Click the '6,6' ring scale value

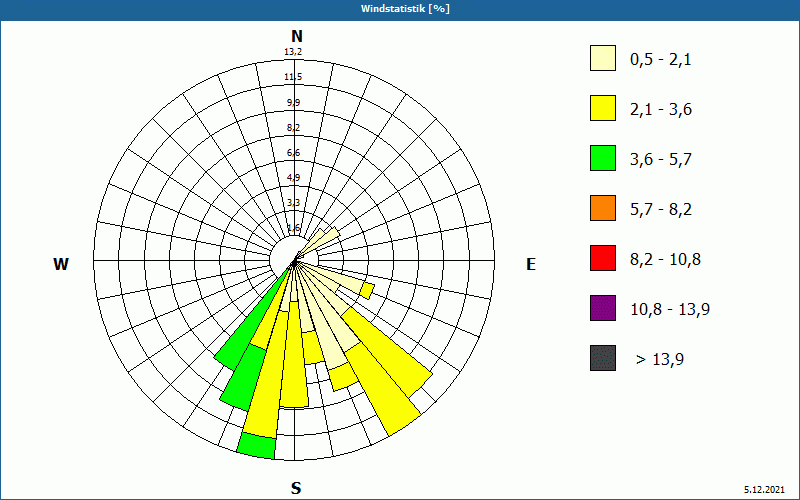[293, 153]
